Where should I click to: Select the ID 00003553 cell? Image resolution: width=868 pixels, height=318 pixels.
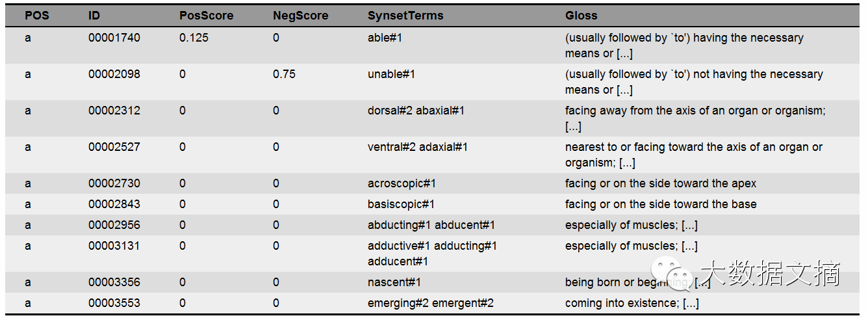114,303
